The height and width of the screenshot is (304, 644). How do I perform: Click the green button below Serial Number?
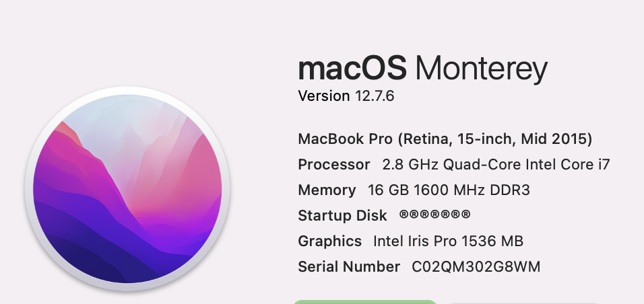365,302
